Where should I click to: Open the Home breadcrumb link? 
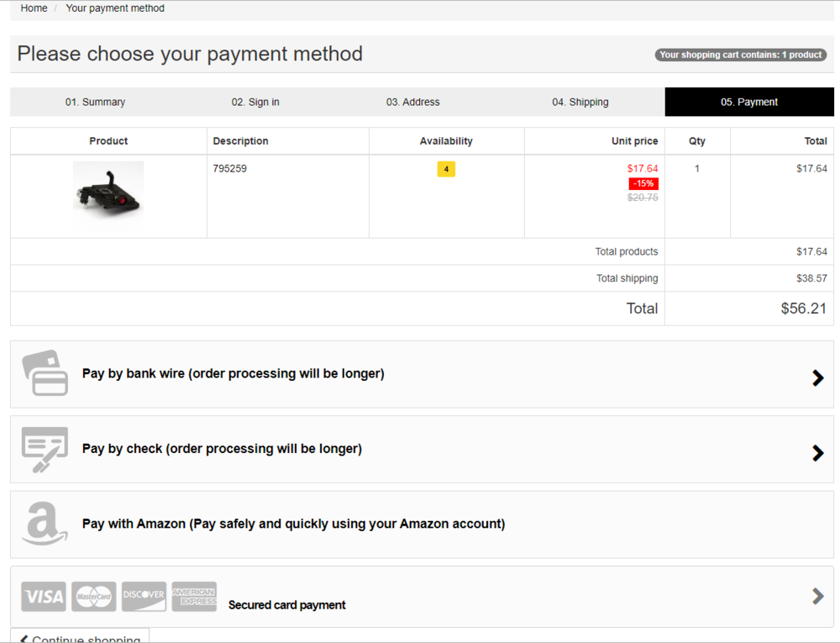click(34, 8)
